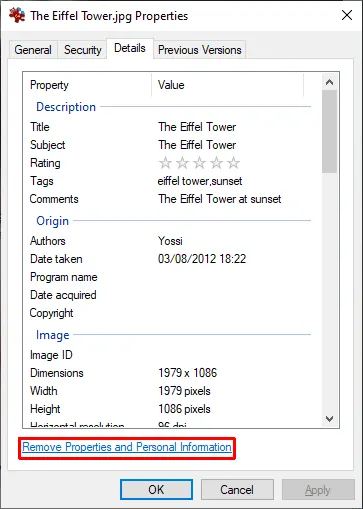Open Remove Properties and Personal Information link

click(x=127, y=447)
